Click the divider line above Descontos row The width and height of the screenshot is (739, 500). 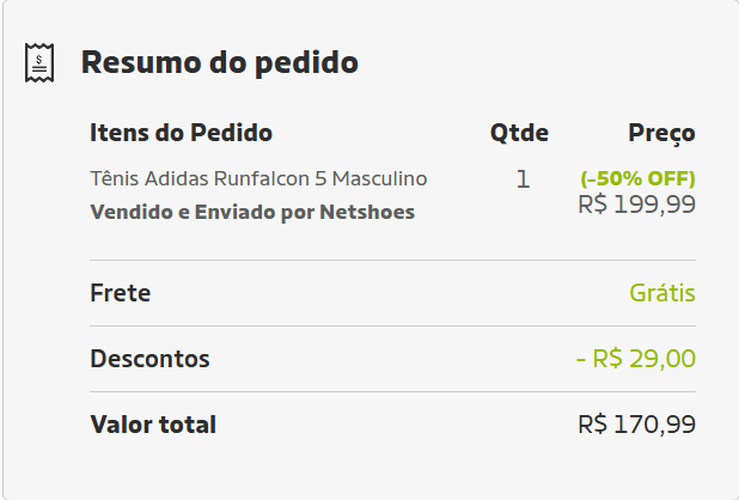(x=393, y=326)
